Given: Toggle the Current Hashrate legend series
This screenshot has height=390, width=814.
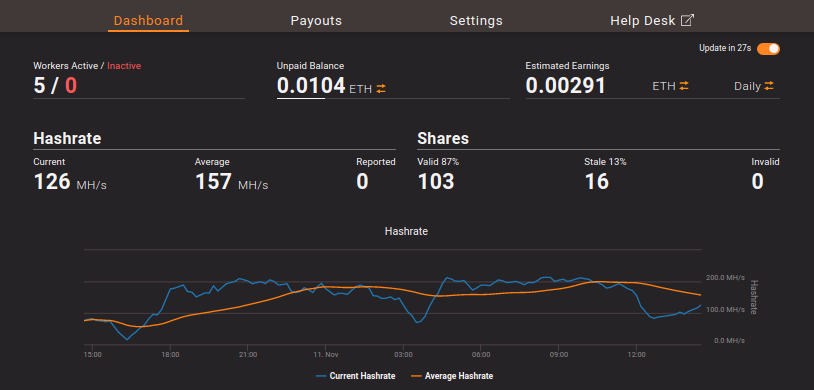Looking at the screenshot, I should [355, 376].
